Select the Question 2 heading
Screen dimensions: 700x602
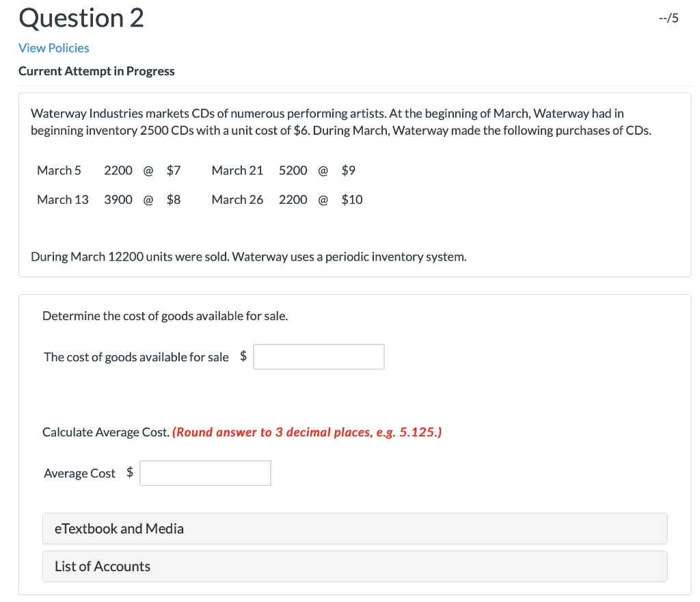[x=81, y=18]
